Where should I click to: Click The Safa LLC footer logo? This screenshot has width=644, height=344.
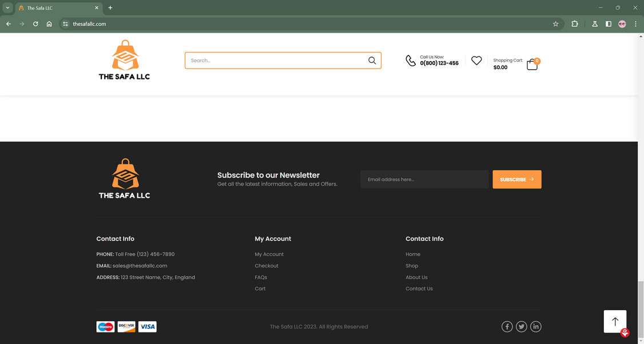[125, 179]
